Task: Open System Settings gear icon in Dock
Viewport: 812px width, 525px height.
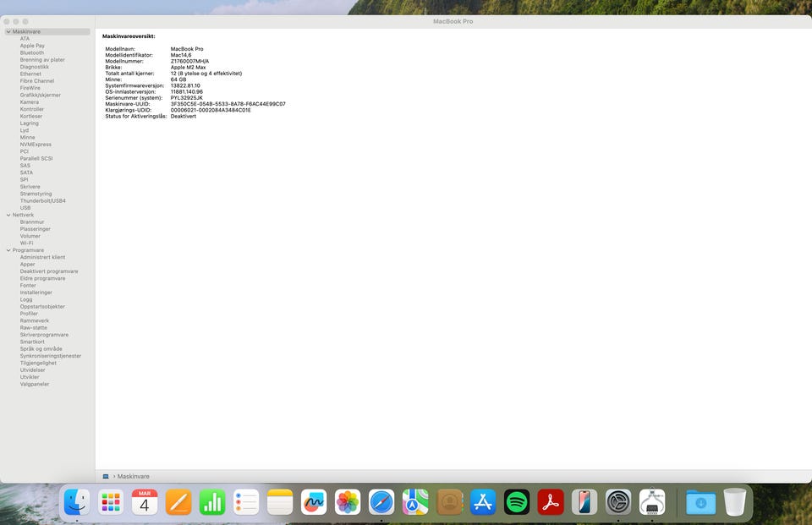Action: tap(618, 501)
